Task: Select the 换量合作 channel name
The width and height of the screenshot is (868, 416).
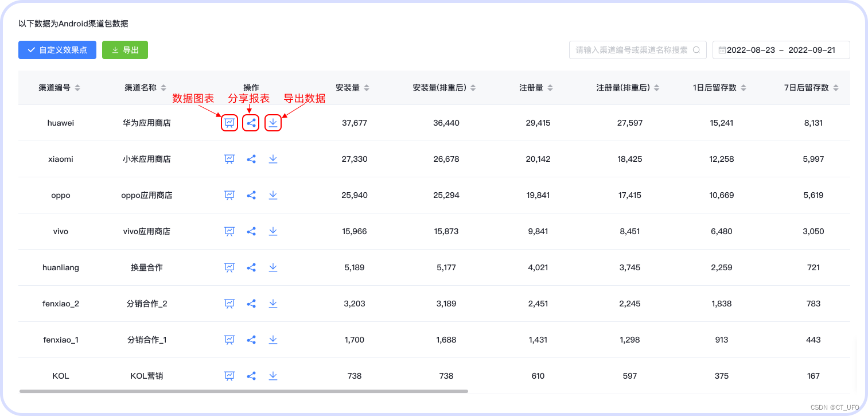Action: [x=147, y=267]
